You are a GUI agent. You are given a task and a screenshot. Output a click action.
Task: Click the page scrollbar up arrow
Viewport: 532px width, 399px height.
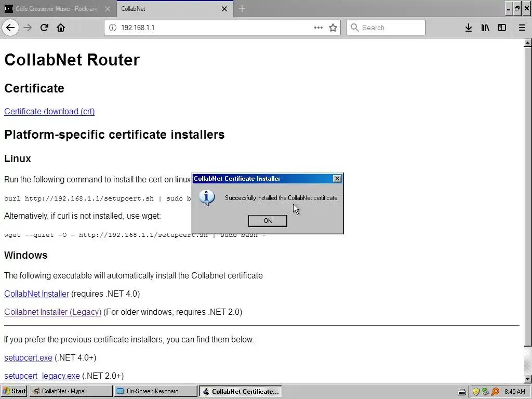pos(528,43)
